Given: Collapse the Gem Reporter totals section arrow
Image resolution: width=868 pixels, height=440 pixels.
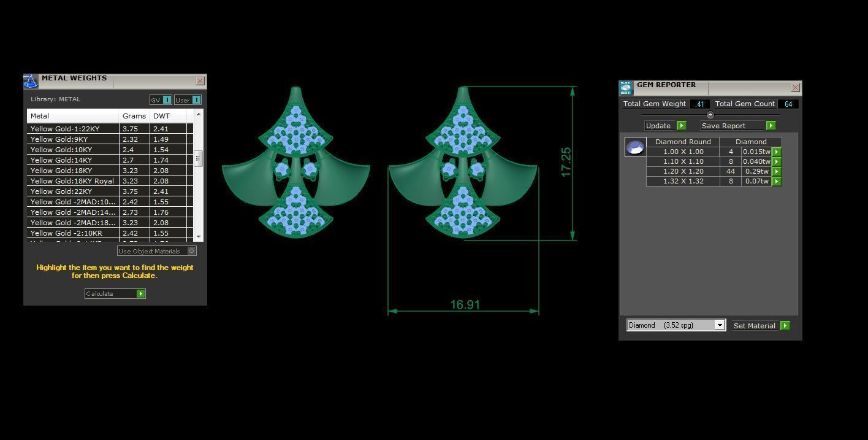Looking at the screenshot, I should (710, 115).
